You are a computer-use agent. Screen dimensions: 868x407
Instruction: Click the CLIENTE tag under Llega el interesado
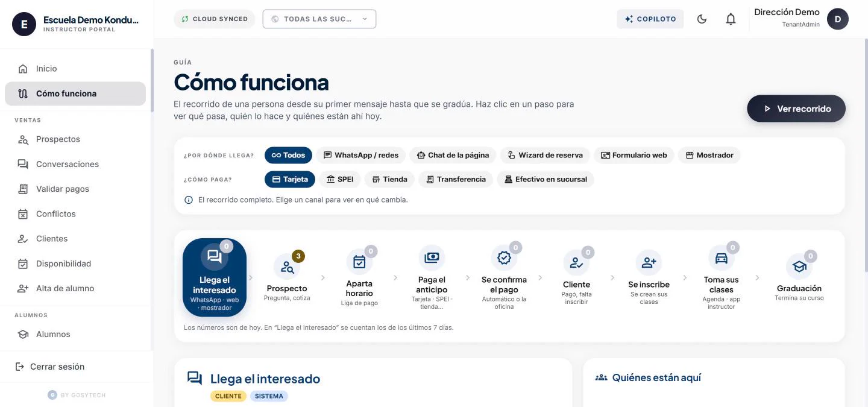[228, 396]
